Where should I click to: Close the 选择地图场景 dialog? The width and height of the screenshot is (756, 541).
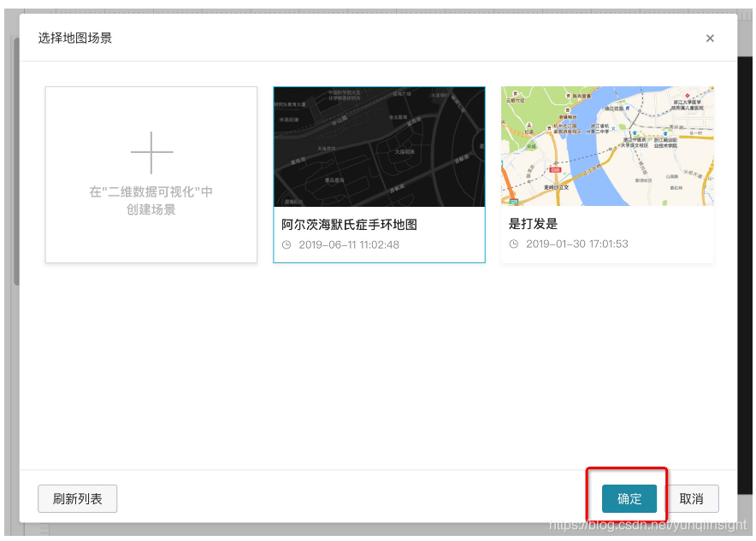coord(709,38)
